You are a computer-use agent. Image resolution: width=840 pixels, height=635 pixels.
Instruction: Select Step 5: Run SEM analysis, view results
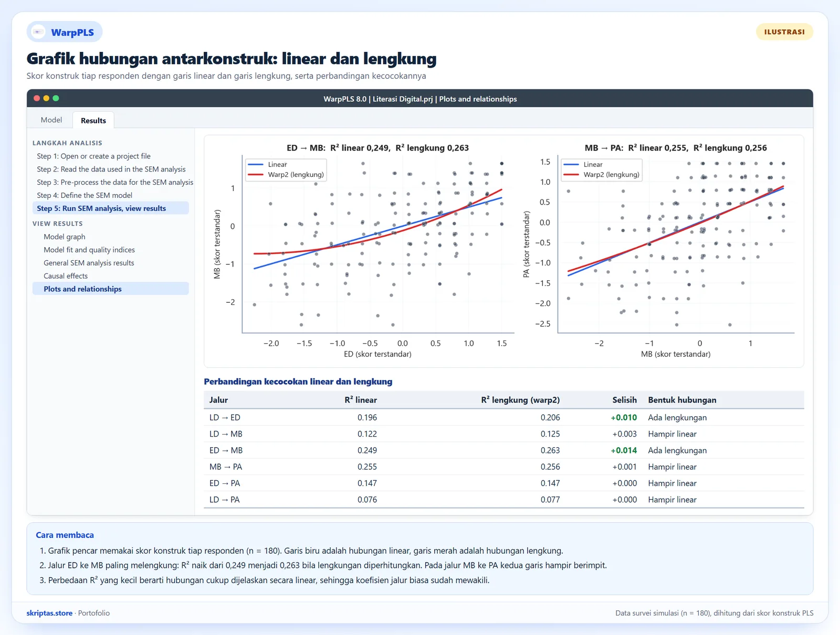click(110, 208)
